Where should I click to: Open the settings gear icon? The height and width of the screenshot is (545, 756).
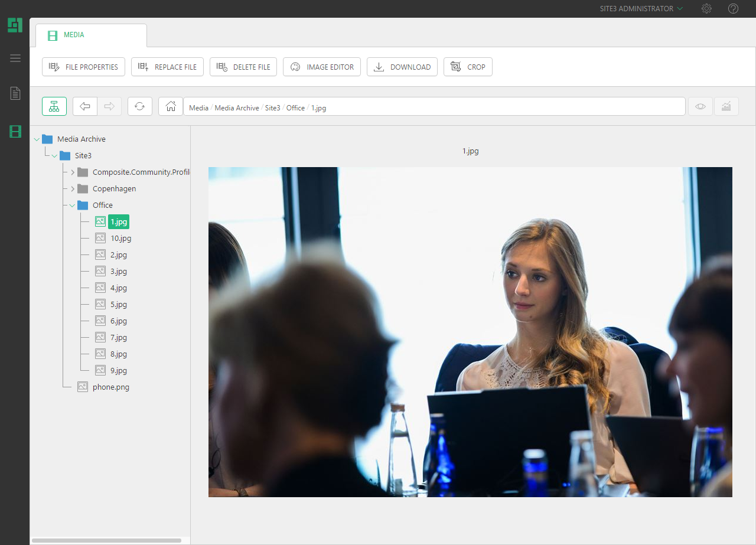coord(706,9)
